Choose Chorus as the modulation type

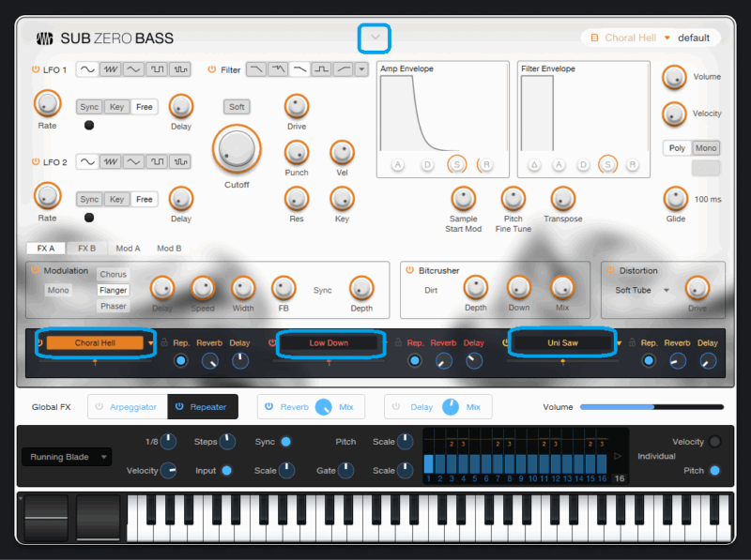(113, 274)
